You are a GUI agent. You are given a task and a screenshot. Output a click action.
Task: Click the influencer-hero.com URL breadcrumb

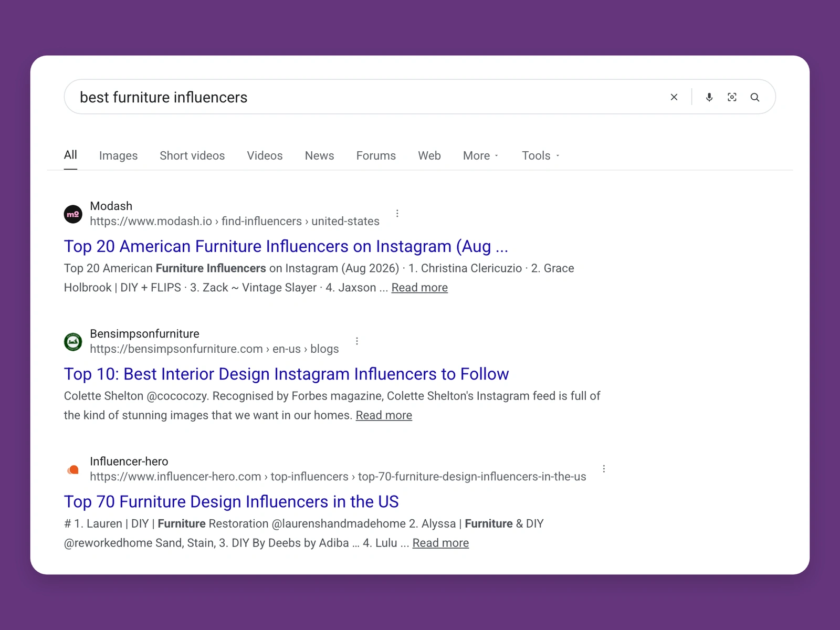click(338, 477)
